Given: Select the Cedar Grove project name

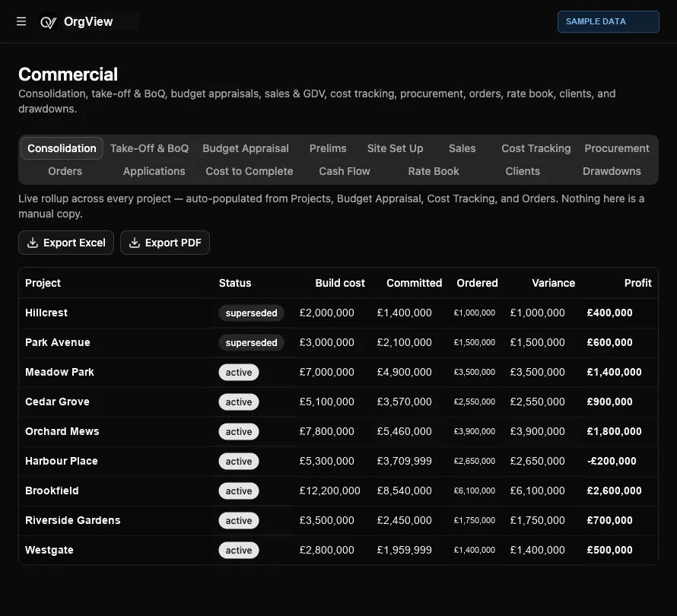Looking at the screenshot, I should (57, 402).
